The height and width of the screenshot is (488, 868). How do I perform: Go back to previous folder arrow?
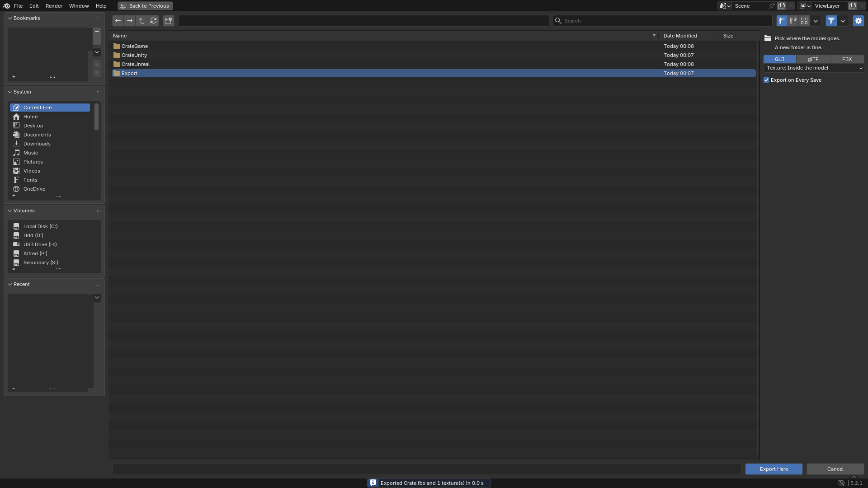pos(118,21)
